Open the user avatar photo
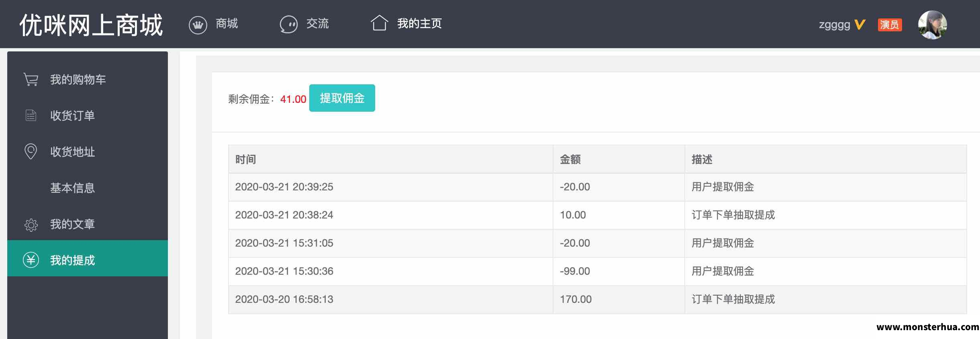Image resolution: width=980 pixels, height=339 pixels. tap(932, 25)
